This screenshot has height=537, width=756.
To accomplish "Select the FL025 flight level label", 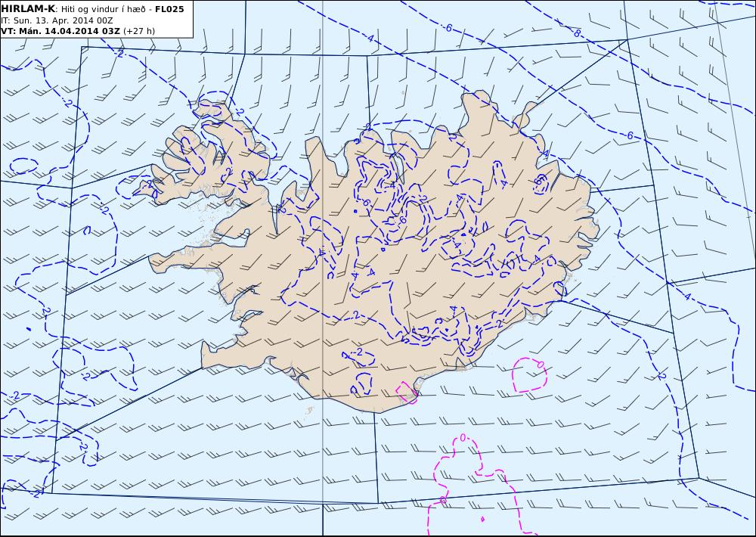I will click(x=169, y=9).
